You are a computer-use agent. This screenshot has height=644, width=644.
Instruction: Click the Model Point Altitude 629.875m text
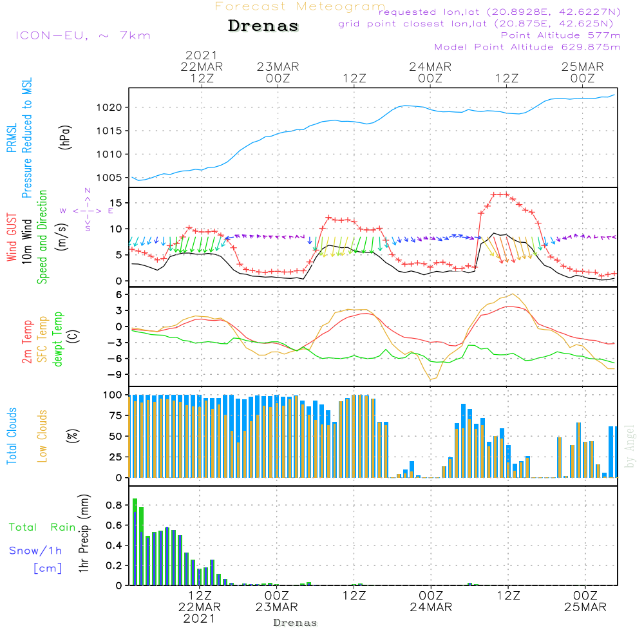[x=527, y=47]
